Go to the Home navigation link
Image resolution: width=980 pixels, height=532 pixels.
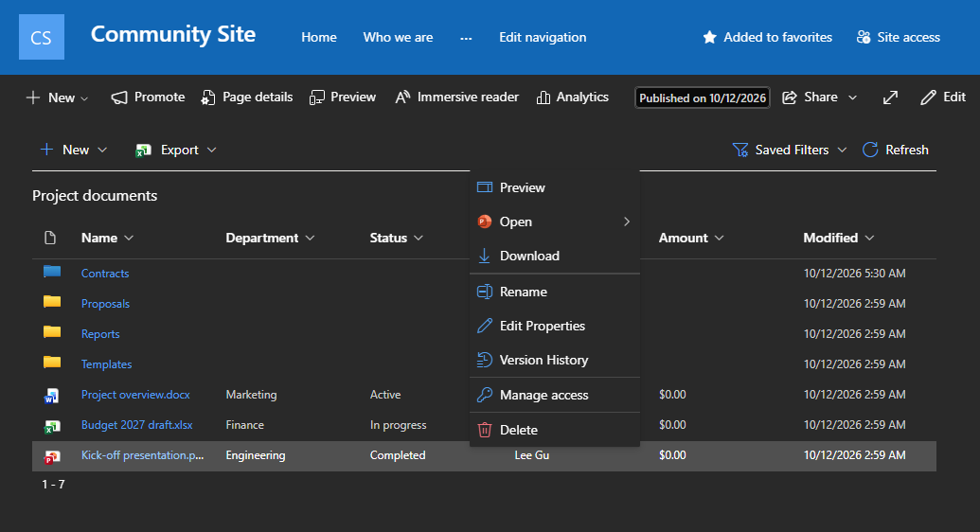(x=319, y=38)
